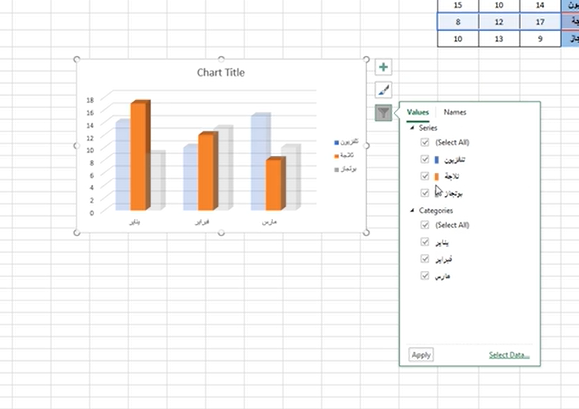This screenshot has height=409, width=579.
Task: Collapse the Categories section
Action: [412, 210]
